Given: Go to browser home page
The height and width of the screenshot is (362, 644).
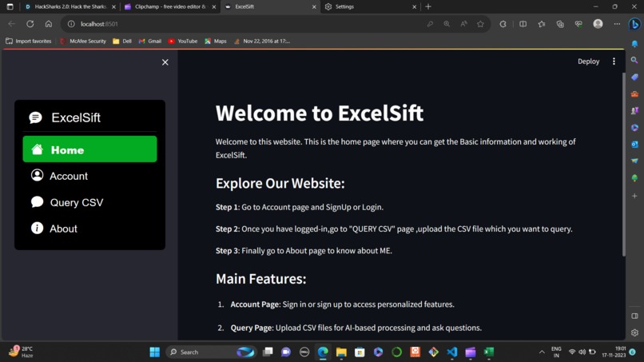Looking at the screenshot, I should coord(49,24).
